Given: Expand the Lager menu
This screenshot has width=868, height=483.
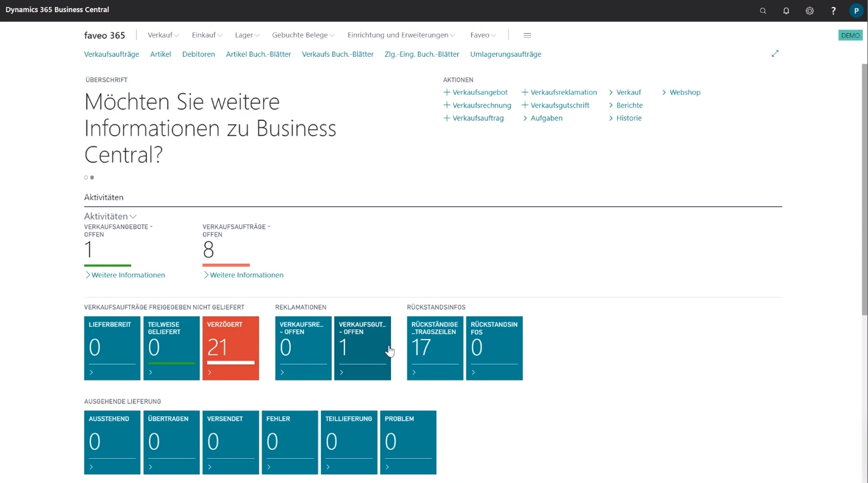Looking at the screenshot, I should [247, 35].
